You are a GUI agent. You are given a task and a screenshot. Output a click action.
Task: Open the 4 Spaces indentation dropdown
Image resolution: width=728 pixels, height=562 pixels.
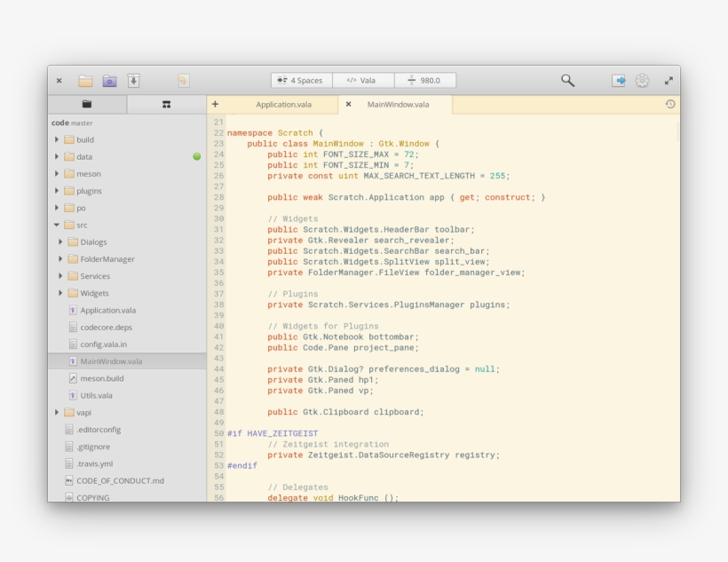(x=300, y=79)
